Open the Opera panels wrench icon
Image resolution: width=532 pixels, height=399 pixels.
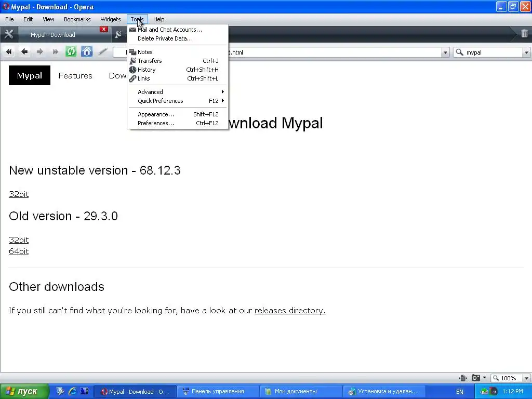9,34
